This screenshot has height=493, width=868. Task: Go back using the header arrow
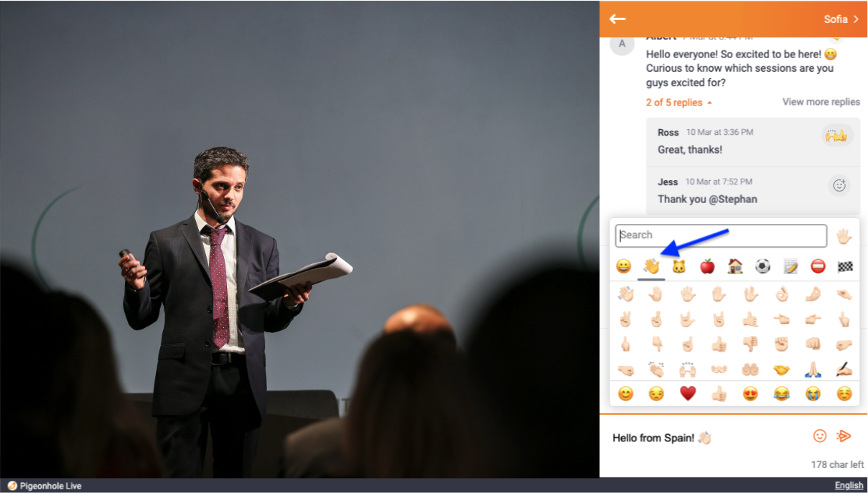617,19
